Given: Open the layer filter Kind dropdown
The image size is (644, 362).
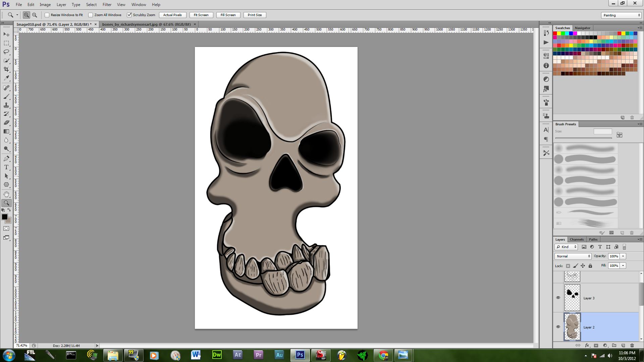Looking at the screenshot, I should [566, 247].
